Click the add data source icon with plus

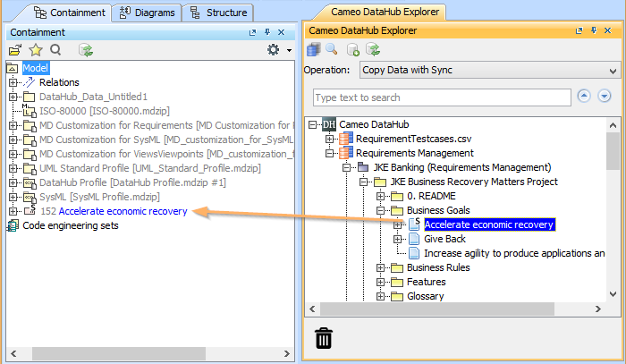353,50
